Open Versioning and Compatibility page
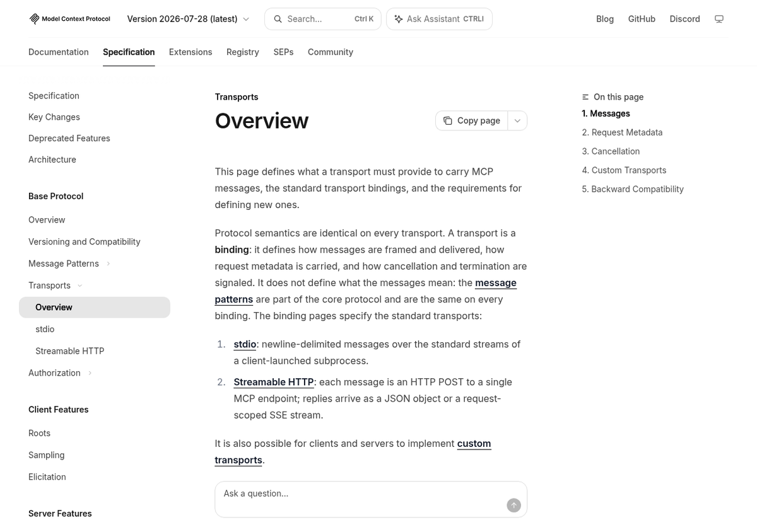Screen dimensions: 757x532 (x=85, y=242)
